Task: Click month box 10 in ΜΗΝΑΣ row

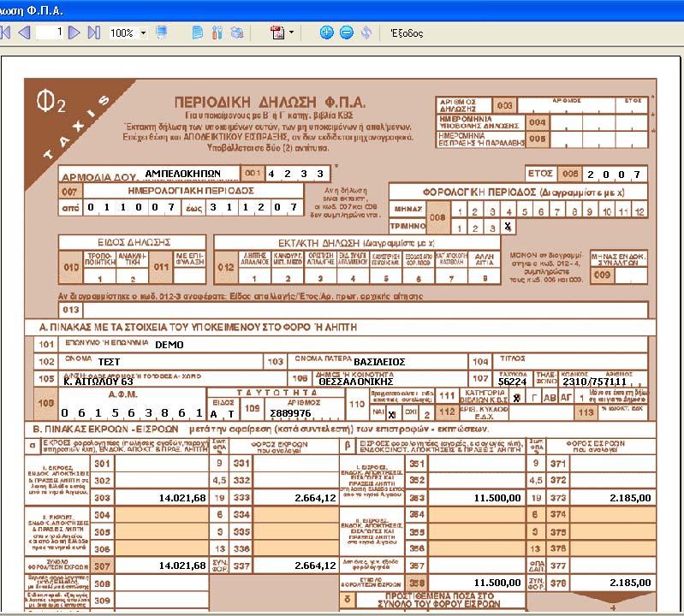Action: (607, 211)
